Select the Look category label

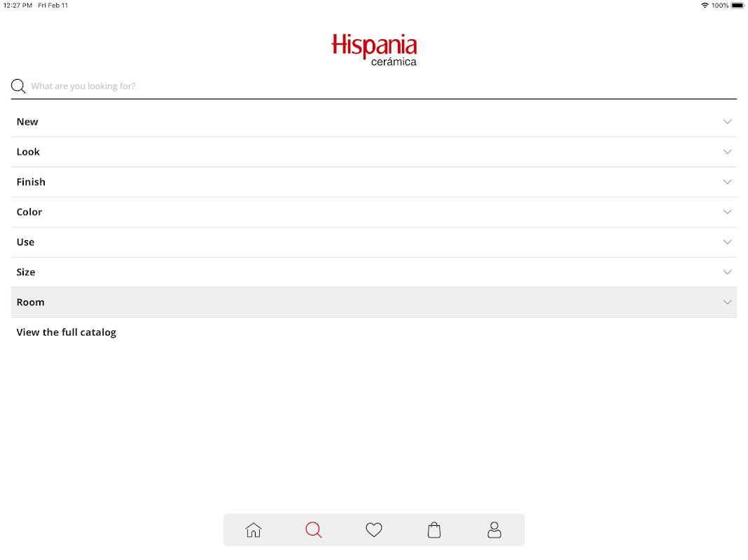tap(28, 152)
